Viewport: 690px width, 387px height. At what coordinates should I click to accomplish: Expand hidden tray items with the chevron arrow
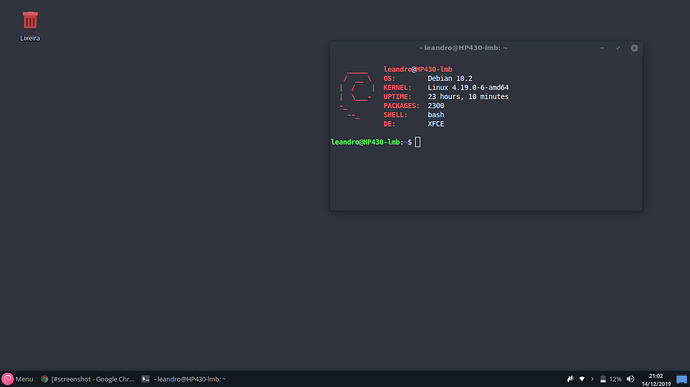click(x=592, y=379)
